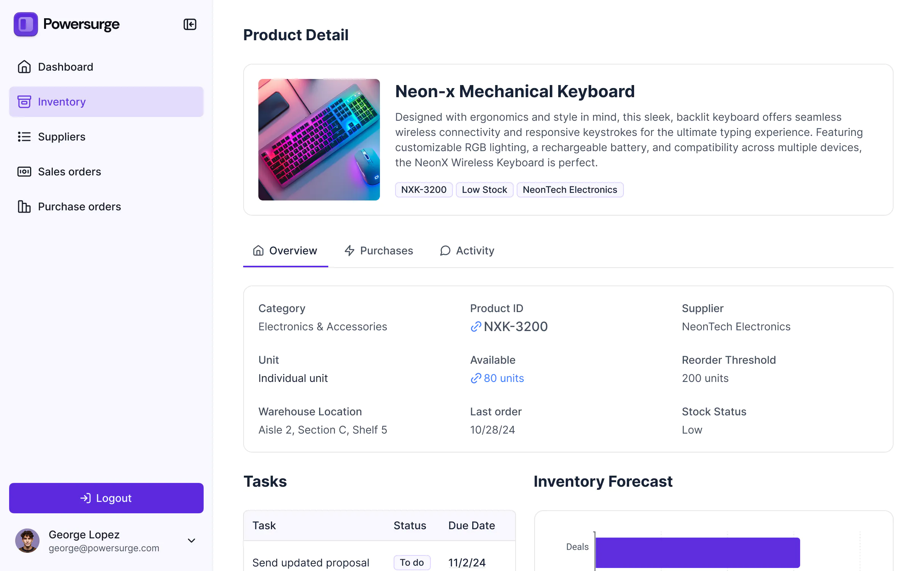Switch to the Purchases tab
The height and width of the screenshot is (571, 924).
pyautogui.click(x=378, y=251)
